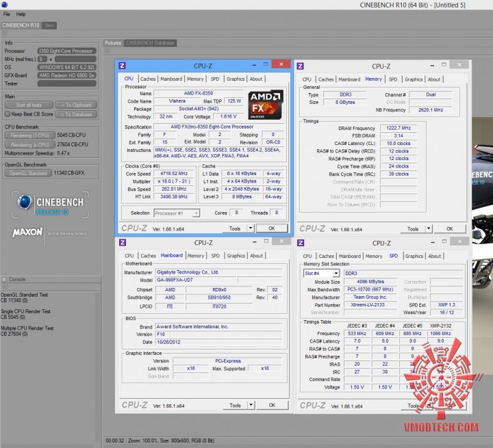Click the CPU-Z logo icon of the FX-8350 CPU window
Viewport: 493px width, 448px height.
[x=123, y=66]
